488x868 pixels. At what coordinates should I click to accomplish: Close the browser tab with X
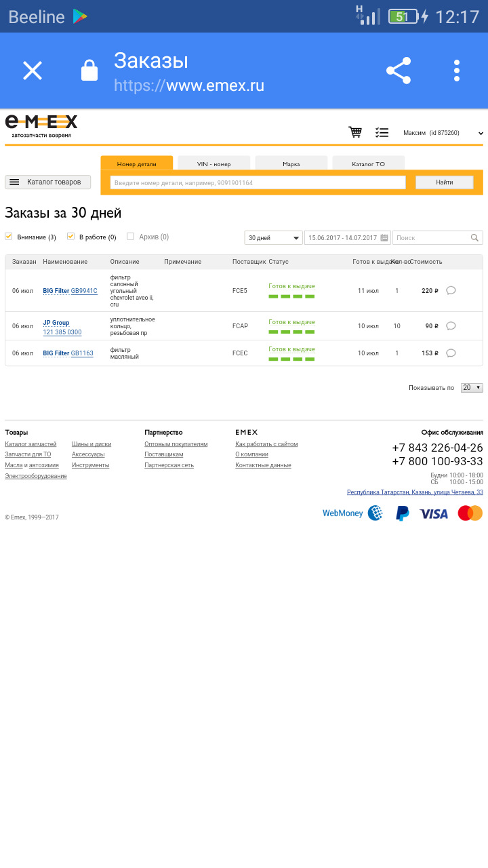33,71
